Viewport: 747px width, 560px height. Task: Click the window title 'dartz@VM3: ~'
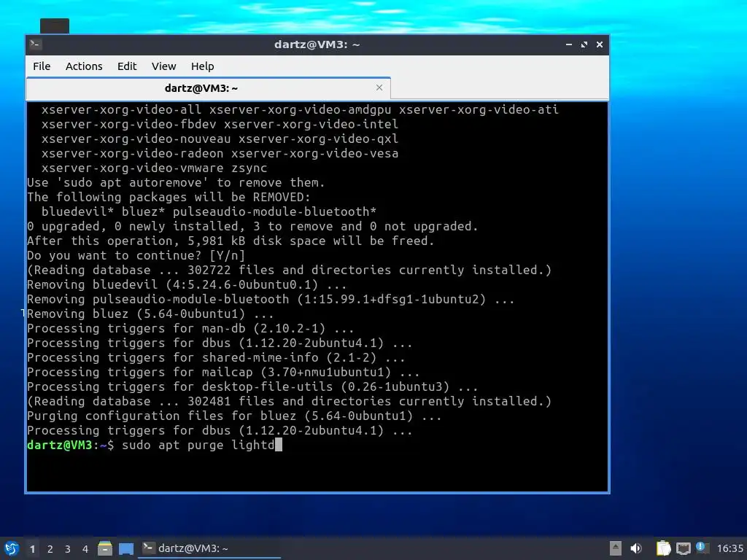(317, 44)
